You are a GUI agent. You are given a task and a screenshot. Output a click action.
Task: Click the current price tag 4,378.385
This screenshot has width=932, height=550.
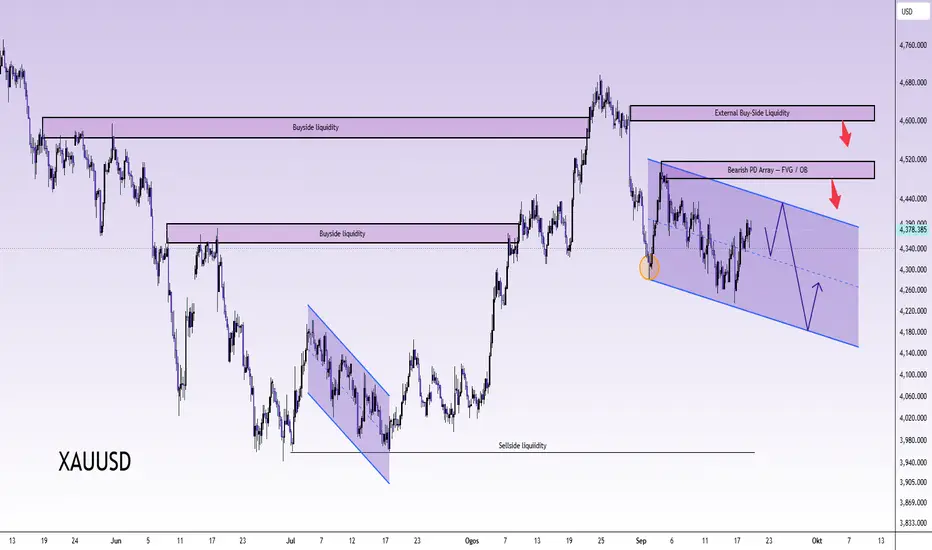click(x=913, y=230)
